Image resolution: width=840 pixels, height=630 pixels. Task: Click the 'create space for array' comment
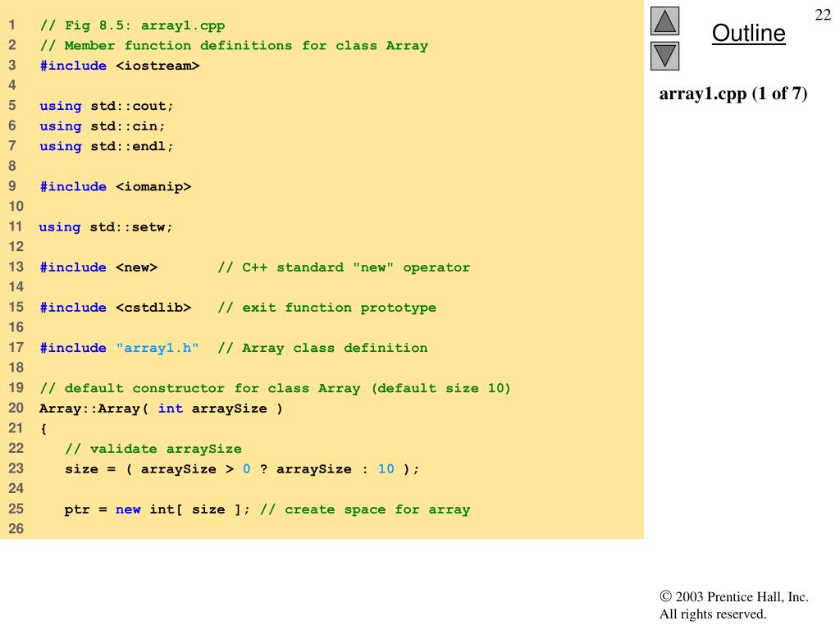[365, 509]
